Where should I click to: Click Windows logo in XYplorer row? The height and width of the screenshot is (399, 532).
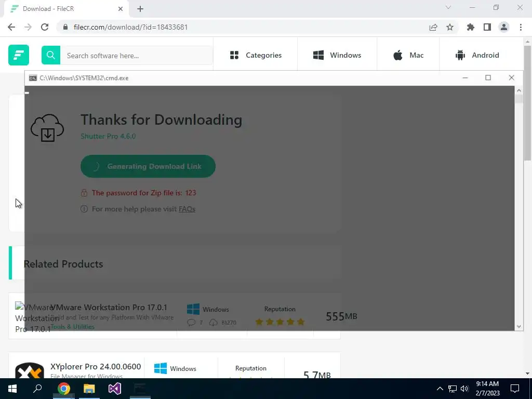tap(160, 368)
